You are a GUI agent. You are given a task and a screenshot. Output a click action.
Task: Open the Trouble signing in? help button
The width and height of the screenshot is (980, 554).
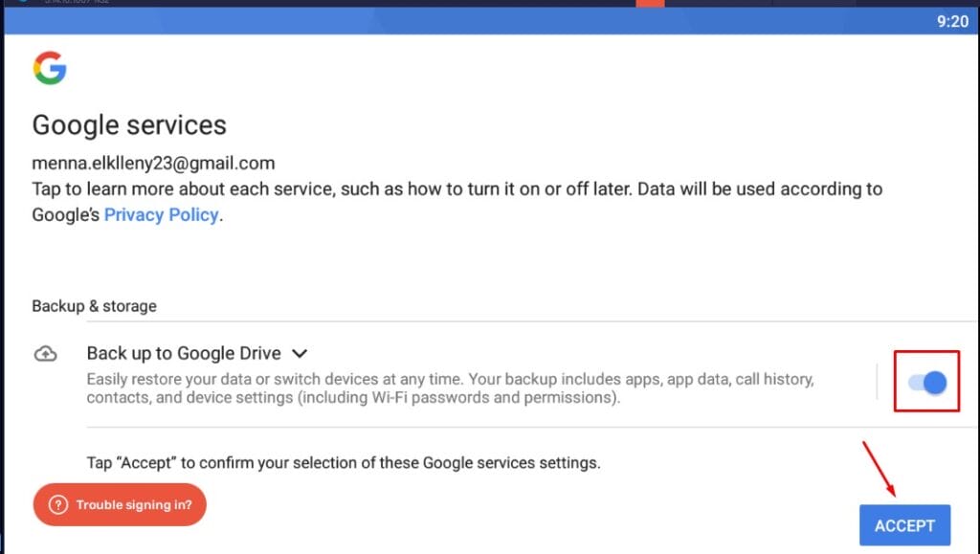point(120,504)
